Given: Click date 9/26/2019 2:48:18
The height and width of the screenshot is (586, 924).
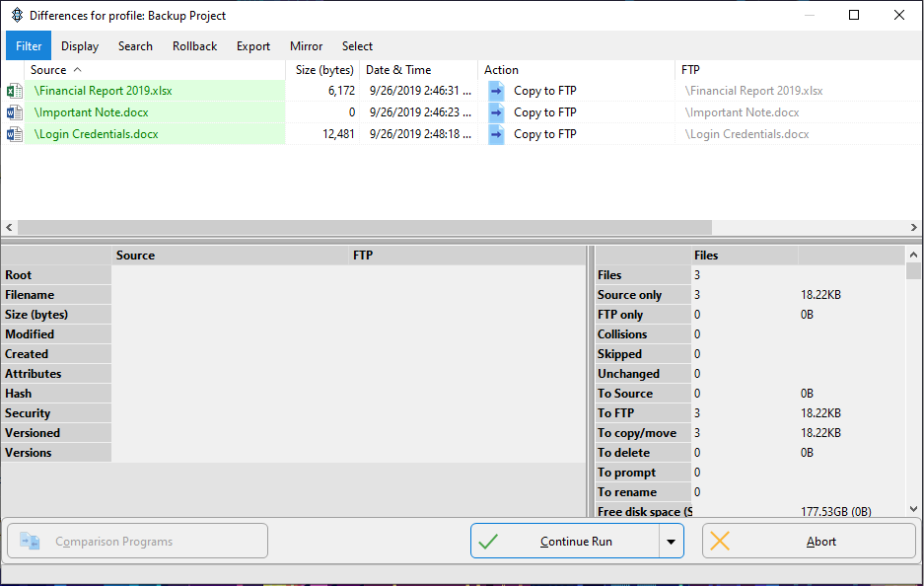Looking at the screenshot, I should pyautogui.click(x=420, y=134).
